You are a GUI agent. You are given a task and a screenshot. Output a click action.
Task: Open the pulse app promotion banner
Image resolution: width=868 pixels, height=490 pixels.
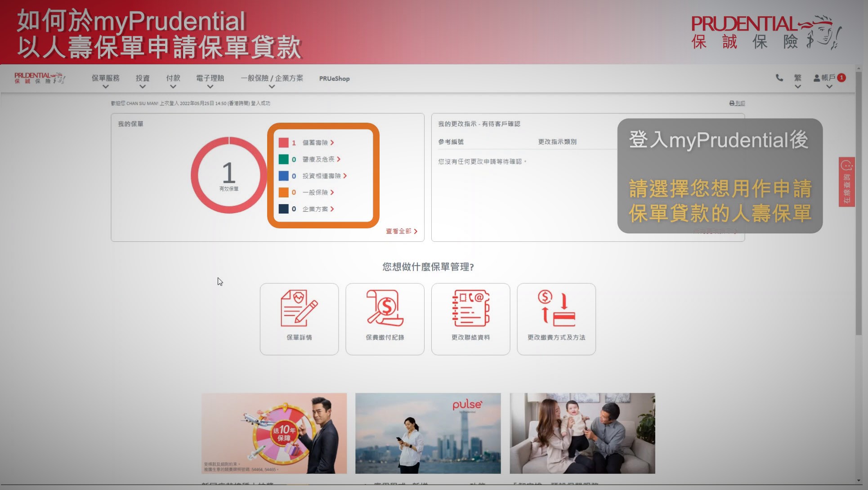(x=428, y=433)
